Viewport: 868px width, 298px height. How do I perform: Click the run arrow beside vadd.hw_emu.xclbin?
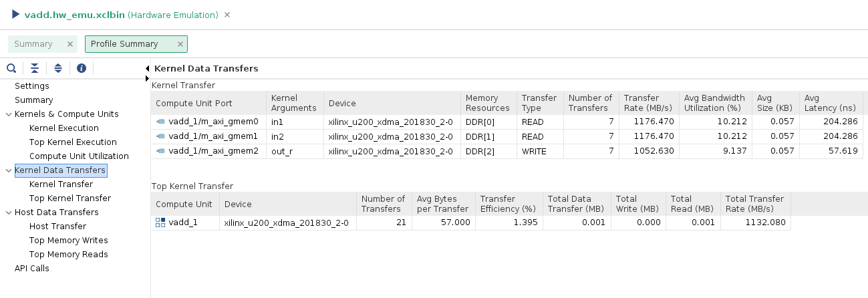(15, 14)
